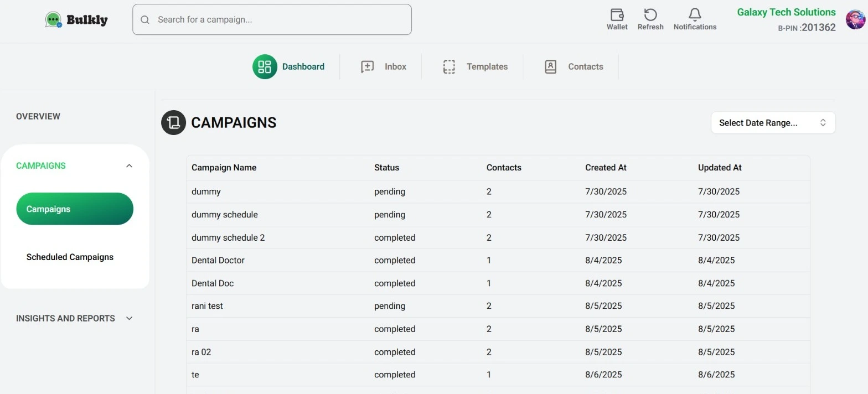
Task: Select the Dental Doctor campaign row
Action: [x=218, y=260]
